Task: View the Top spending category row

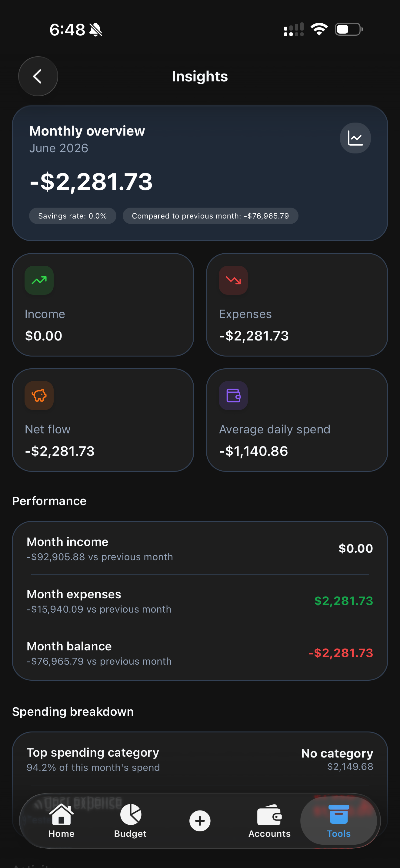Action: click(200, 760)
